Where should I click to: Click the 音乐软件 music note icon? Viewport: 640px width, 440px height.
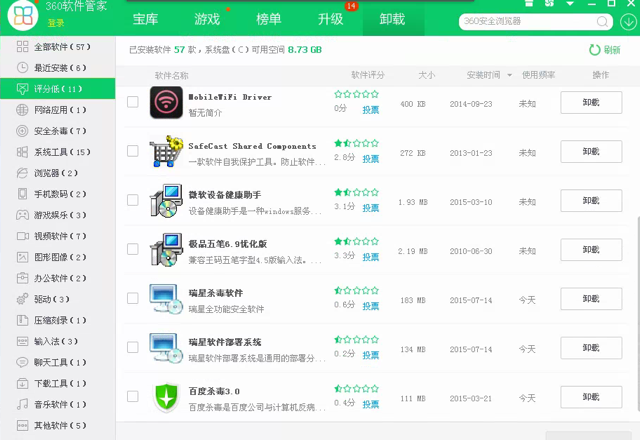click(22, 404)
